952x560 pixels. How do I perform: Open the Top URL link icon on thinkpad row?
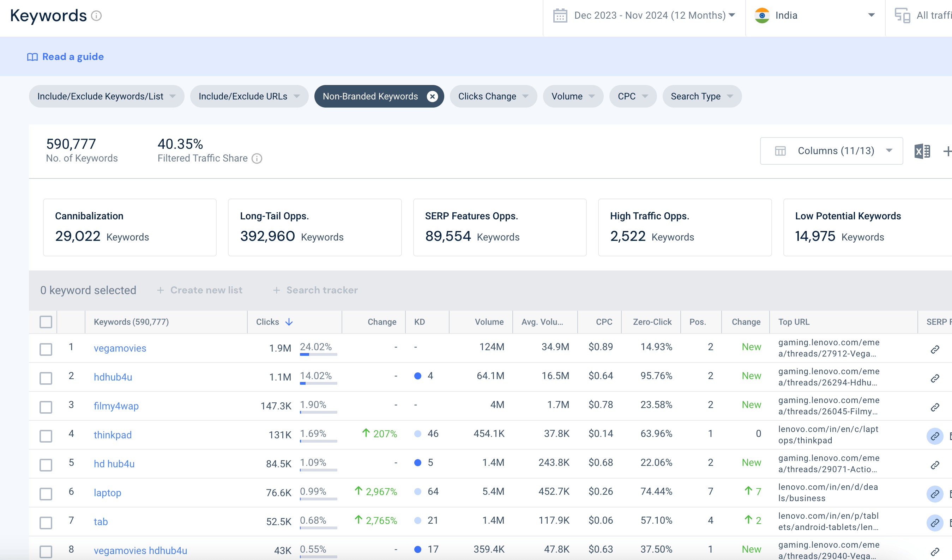[x=935, y=436]
